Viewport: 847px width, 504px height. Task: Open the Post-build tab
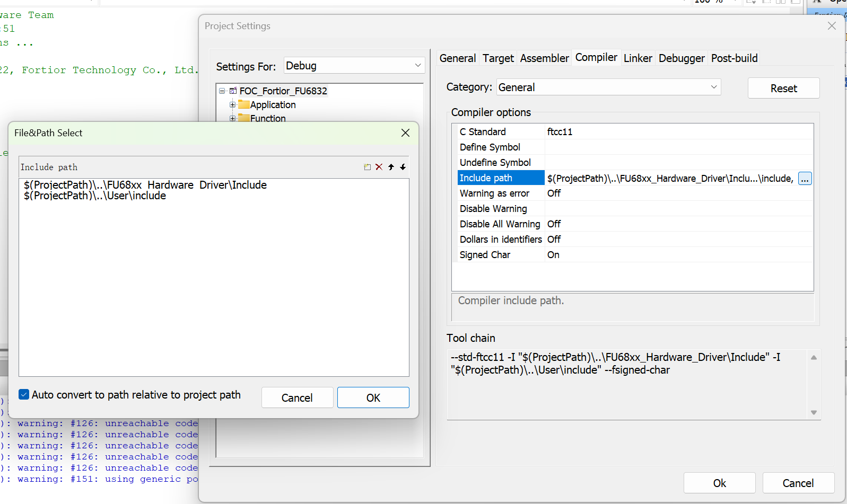point(734,58)
